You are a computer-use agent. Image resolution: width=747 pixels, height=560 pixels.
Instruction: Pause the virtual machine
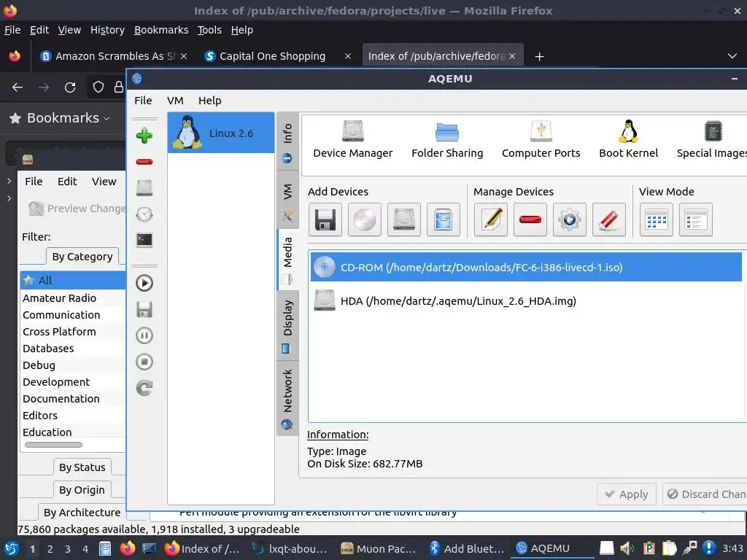144,335
